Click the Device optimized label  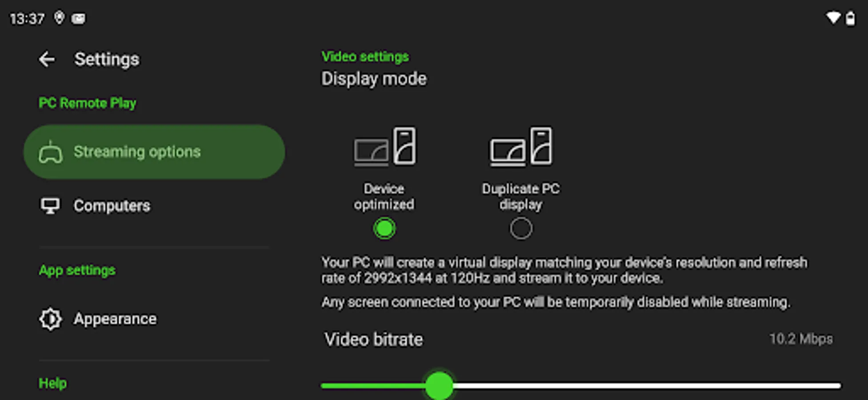(x=384, y=196)
